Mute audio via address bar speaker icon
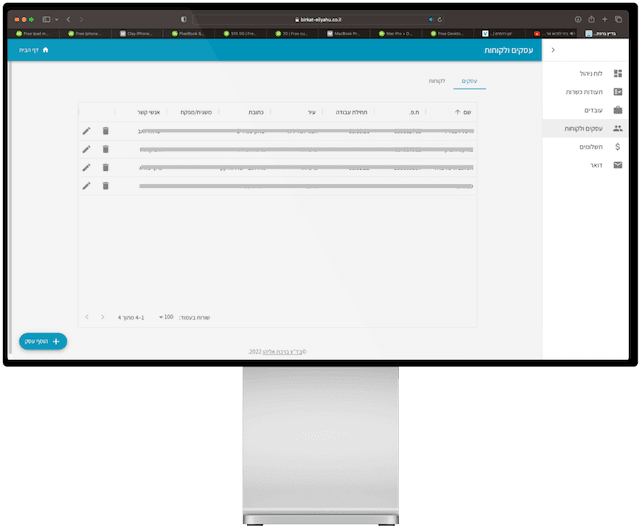 click(430, 20)
